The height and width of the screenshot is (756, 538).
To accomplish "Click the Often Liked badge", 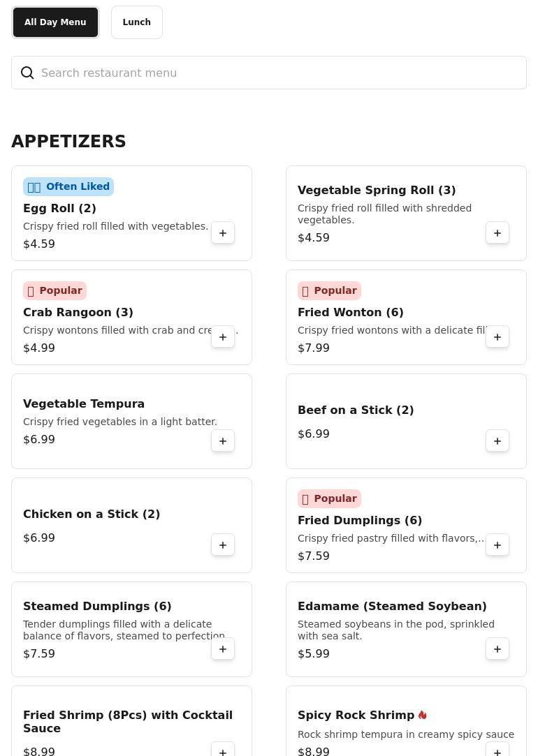I will click(68, 186).
